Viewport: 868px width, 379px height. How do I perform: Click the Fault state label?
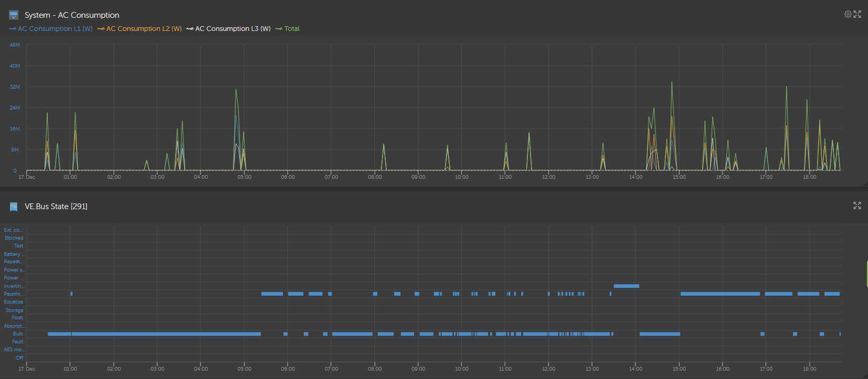[18, 342]
